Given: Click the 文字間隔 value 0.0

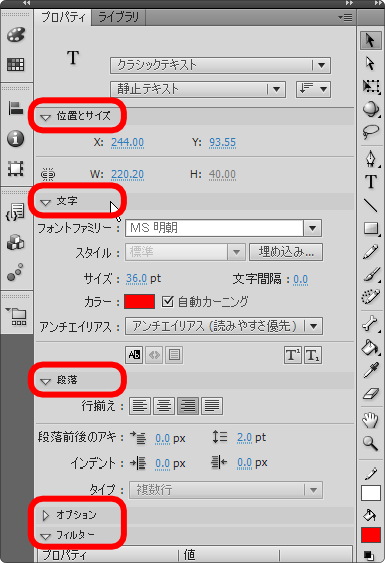Looking at the screenshot, I should click(x=301, y=279).
